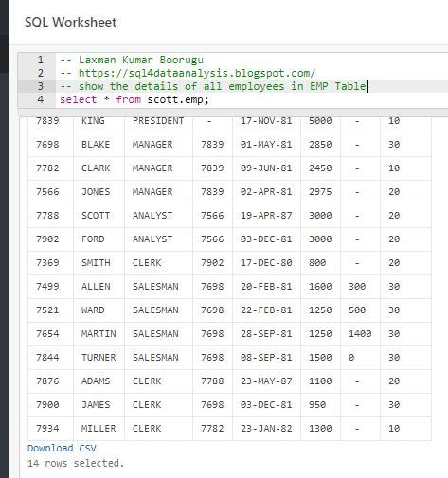Select salary cell 2975
This screenshot has width=448, height=478.
[320, 192]
